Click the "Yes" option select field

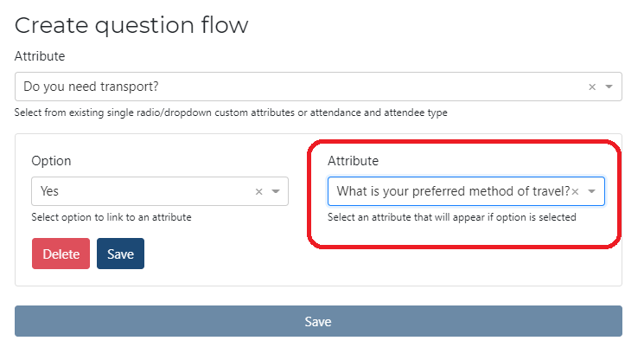coord(138,191)
